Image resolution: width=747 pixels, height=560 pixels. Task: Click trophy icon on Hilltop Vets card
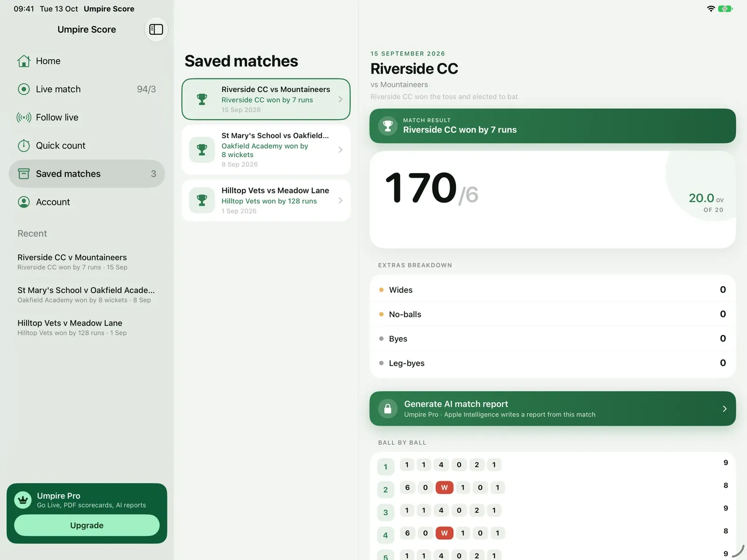click(202, 200)
